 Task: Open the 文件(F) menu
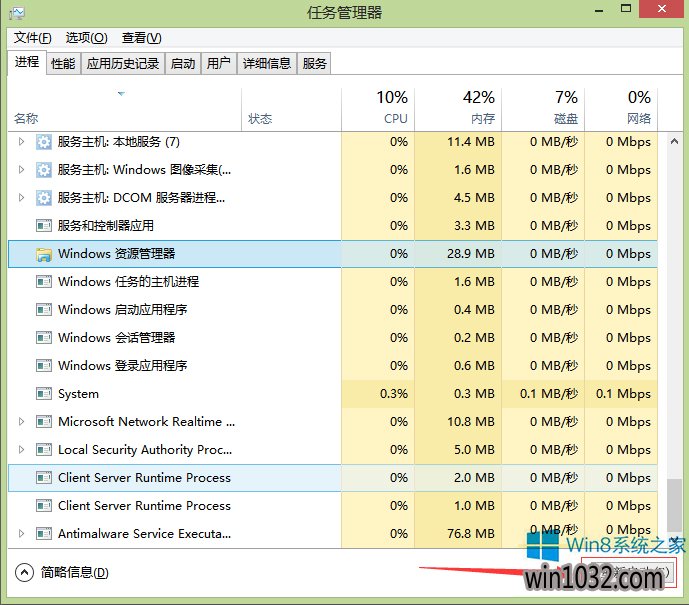[32, 38]
